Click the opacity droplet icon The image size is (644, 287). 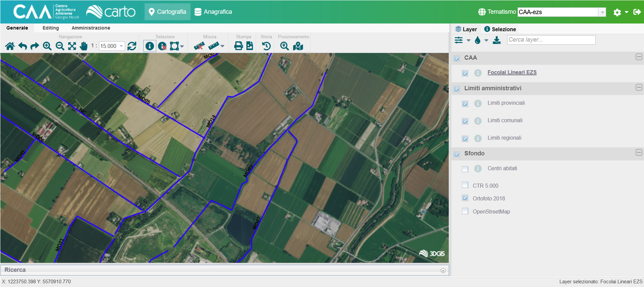click(x=478, y=40)
